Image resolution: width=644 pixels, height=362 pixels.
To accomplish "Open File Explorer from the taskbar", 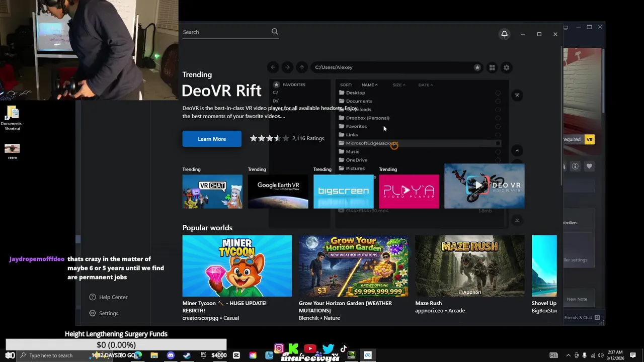I will 154,355.
